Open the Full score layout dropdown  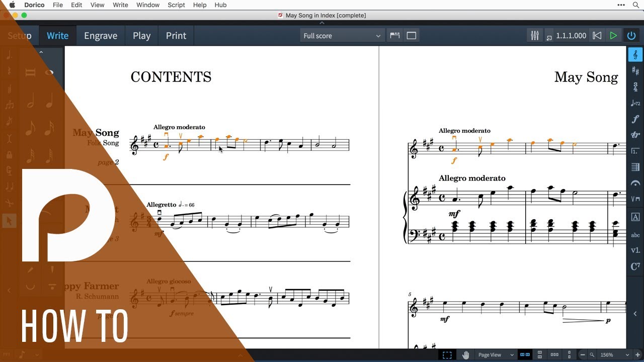tap(342, 36)
